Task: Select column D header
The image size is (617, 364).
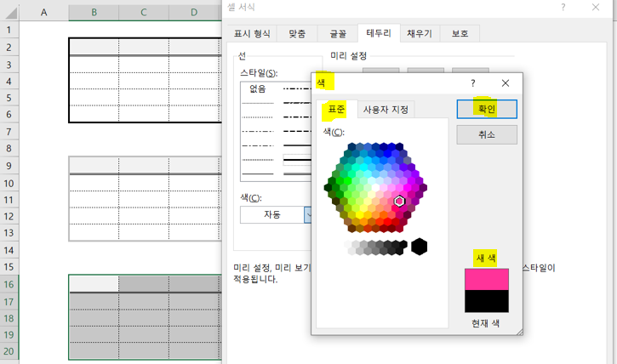Action: point(194,13)
